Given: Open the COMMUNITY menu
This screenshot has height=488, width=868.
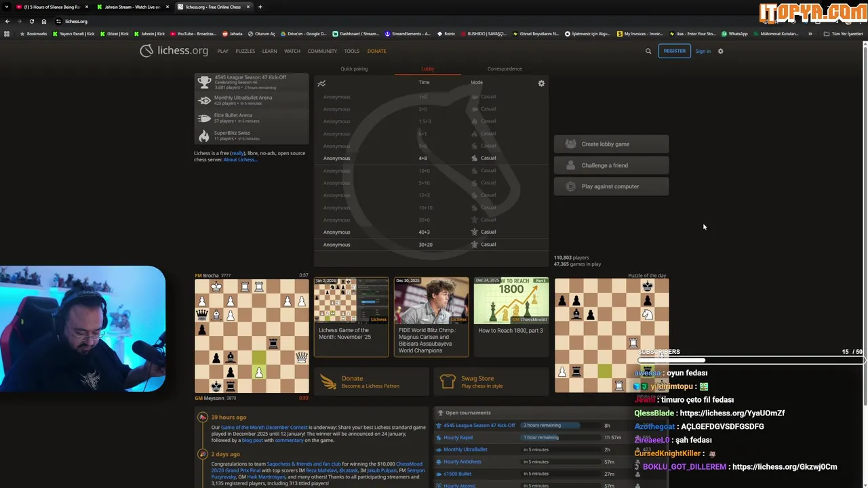Looking at the screenshot, I should pyautogui.click(x=322, y=51).
